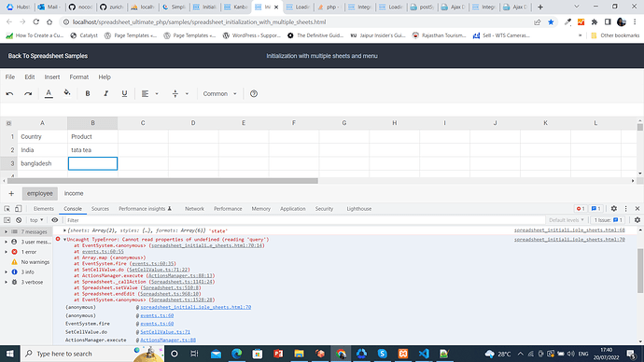
Task: Open the text color picker (A icon)
Action: [49, 93]
